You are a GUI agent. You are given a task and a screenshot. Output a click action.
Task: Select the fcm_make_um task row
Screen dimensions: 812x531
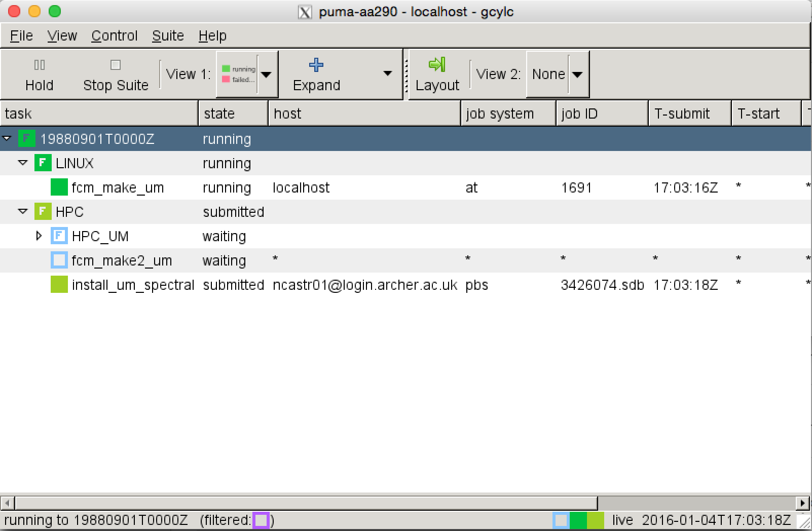[405, 187]
